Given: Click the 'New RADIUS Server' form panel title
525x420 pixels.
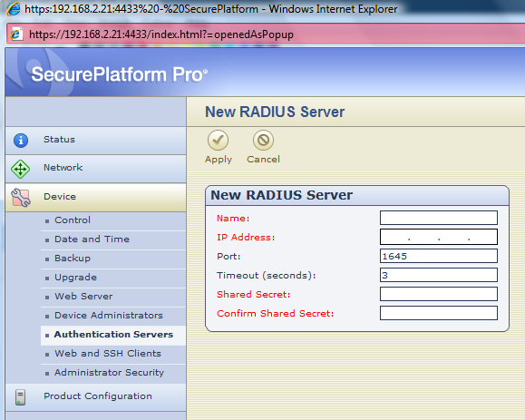Looking at the screenshot, I should tap(281, 195).
